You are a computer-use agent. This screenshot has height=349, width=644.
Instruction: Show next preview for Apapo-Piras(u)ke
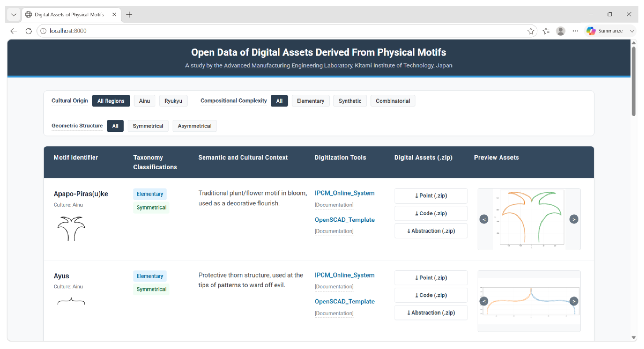(574, 220)
